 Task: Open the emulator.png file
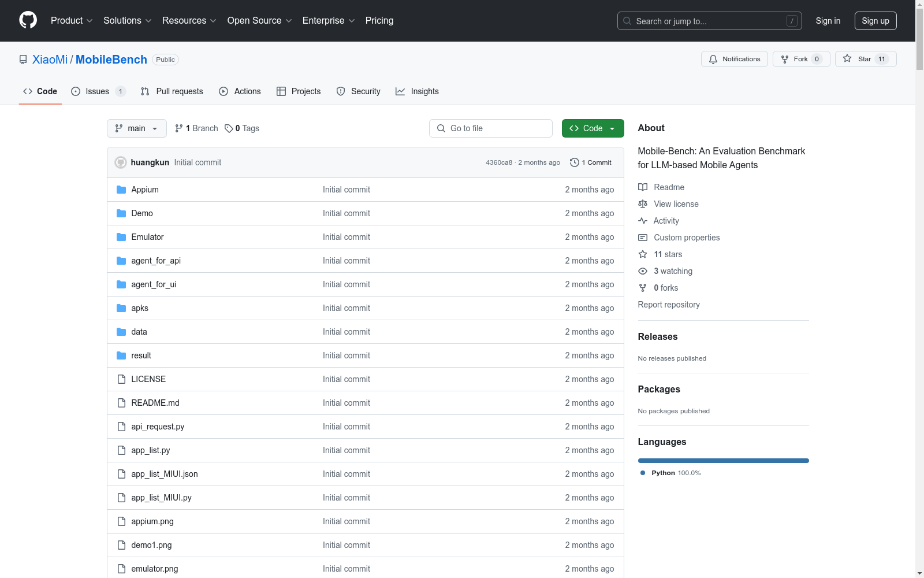(155, 569)
